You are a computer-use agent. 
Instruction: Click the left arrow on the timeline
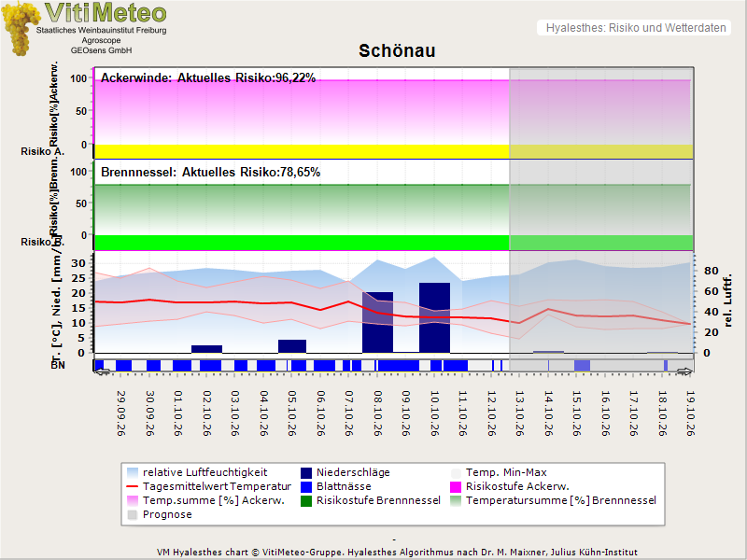click(102, 371)
